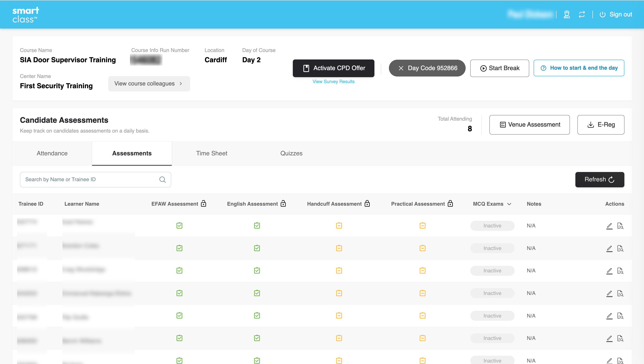Click Inactive MCQ status in first row

[x=492, y=226]
